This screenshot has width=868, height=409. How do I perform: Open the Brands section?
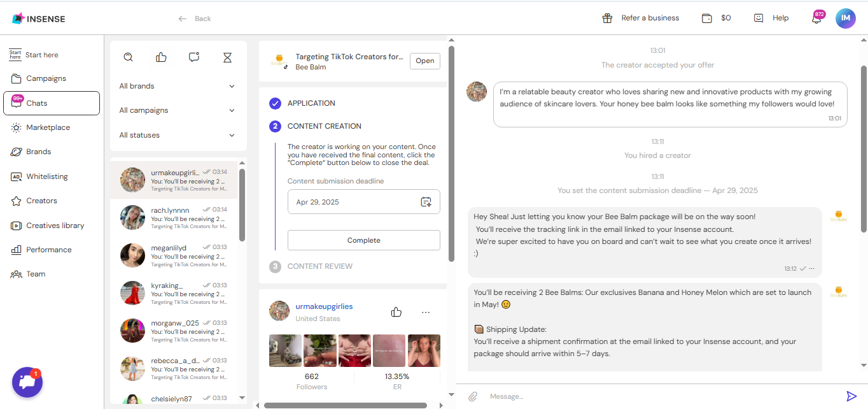click(x=52, y=152)
